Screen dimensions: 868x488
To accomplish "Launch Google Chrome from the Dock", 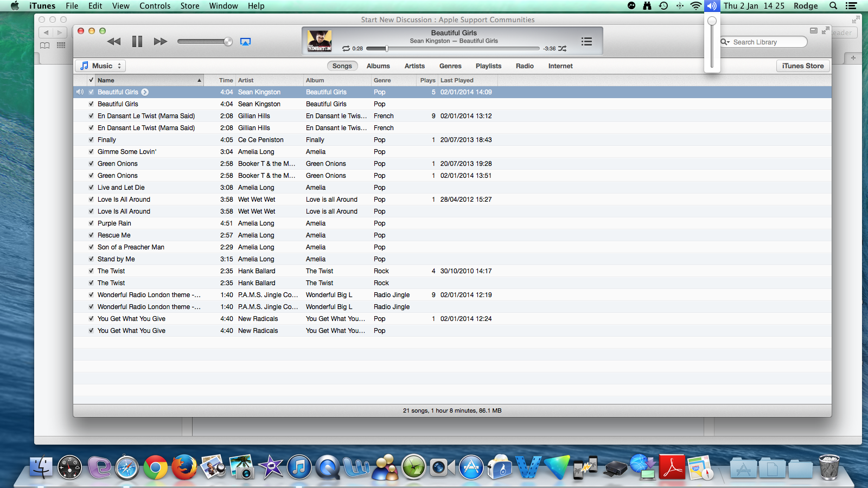I will 156,467.
